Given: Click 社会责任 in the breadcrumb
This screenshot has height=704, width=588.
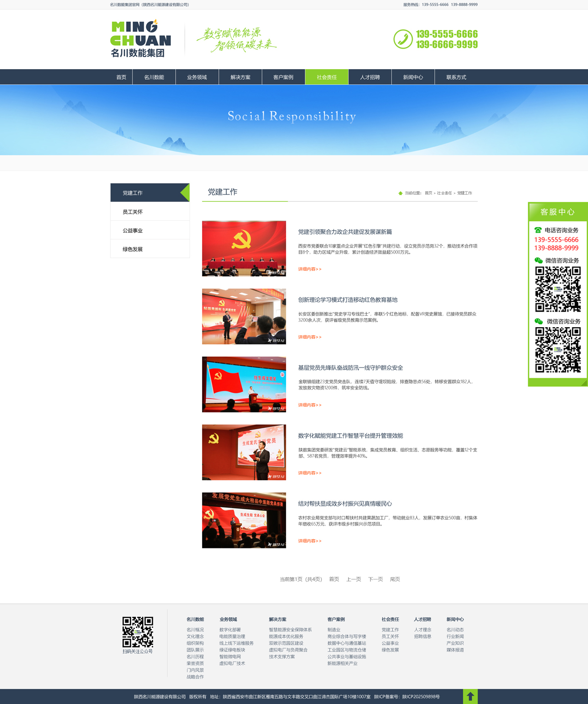Looking at the screenshot, I should click(x=444, y=193).
